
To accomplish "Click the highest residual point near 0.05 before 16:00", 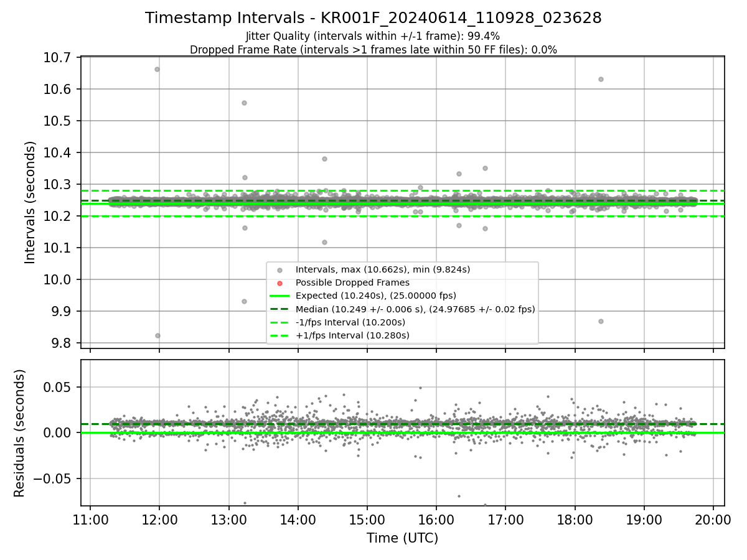I will coord(420,388).
